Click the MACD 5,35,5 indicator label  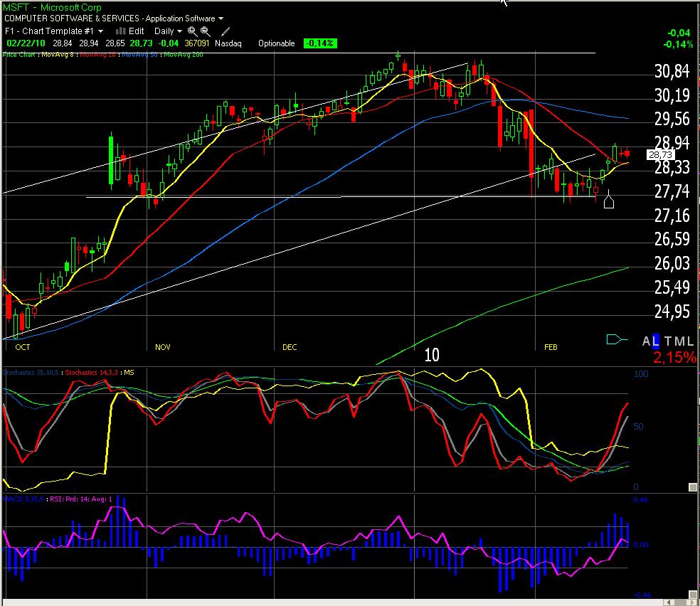click(23, 499)
